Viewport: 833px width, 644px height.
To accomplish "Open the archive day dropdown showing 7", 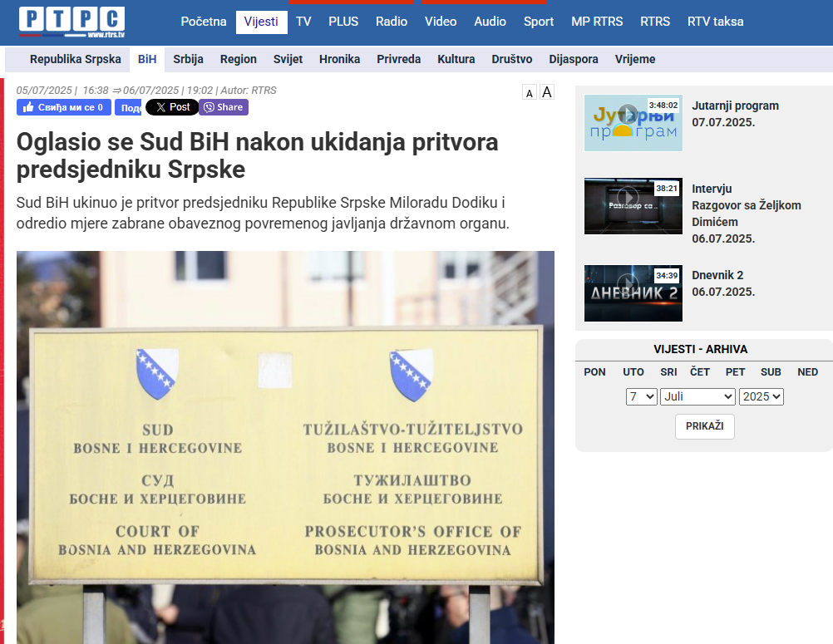I will coord(642,396).
